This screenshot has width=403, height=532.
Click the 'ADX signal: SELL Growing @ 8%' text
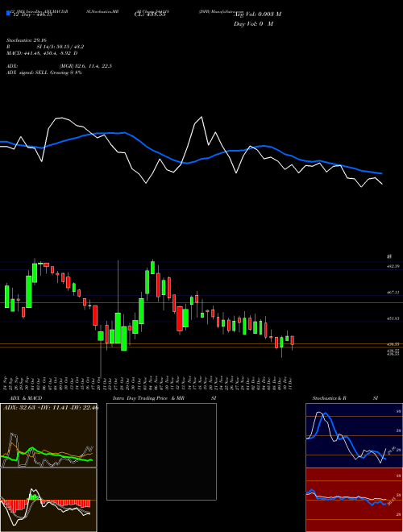click(44, 73)
